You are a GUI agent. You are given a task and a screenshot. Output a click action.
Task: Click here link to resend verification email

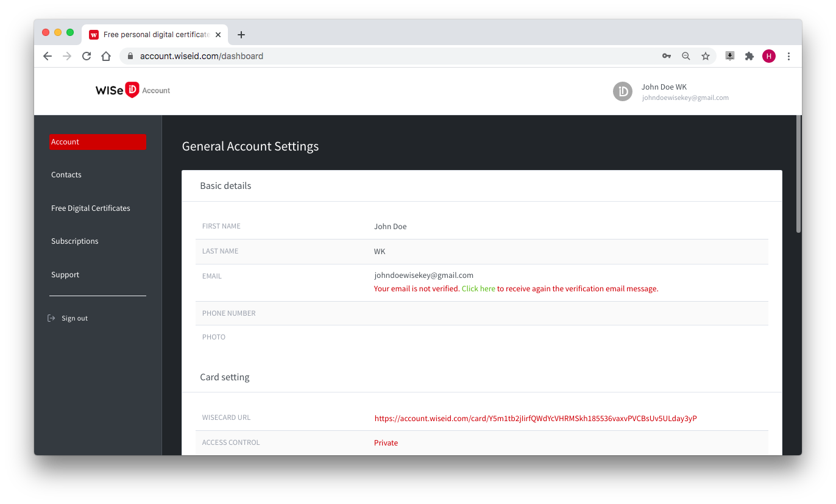[478, 289]
